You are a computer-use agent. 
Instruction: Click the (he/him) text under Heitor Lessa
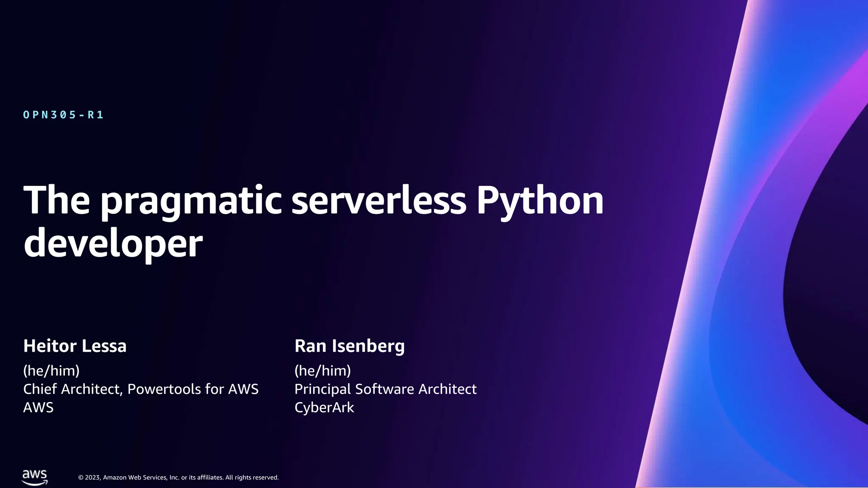(x=51, y=371)
